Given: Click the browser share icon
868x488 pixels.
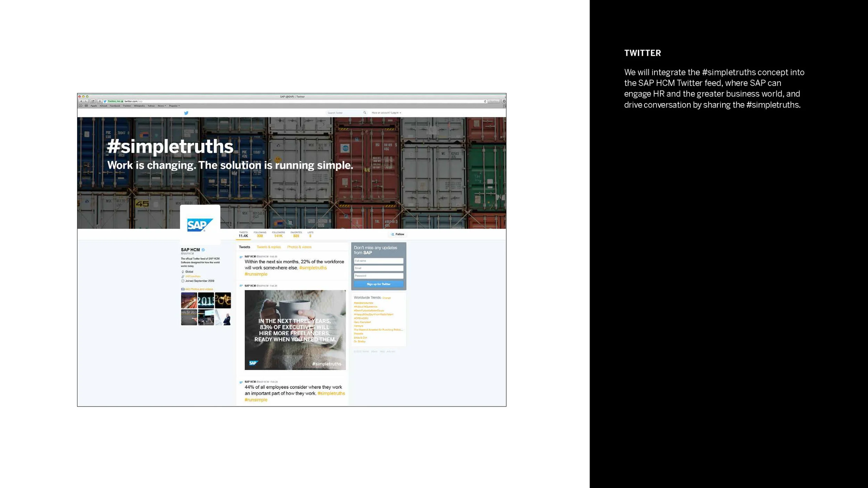Looking at the screenshot, I should [93, 101].
